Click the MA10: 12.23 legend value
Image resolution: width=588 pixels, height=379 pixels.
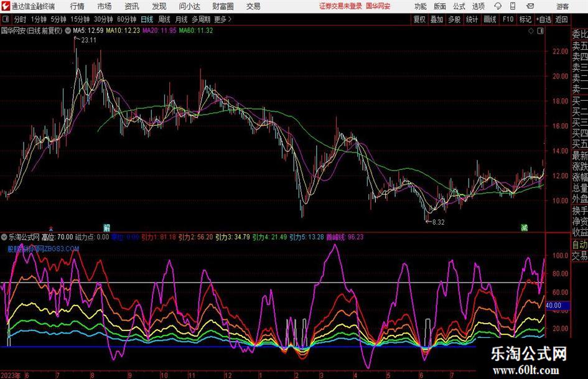pyautogui.click(x=123, y=30)
